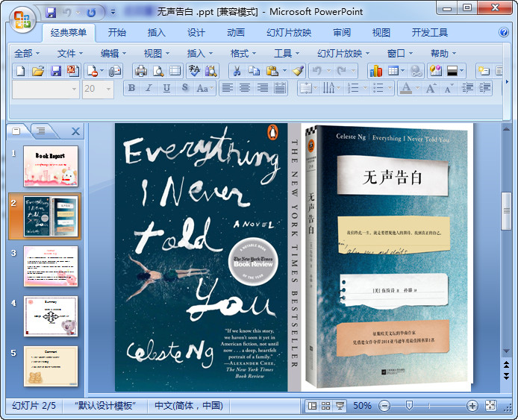Switch to Normal view in status bar
The width and height of the screenshot is (518, 420).
(312, 406)
